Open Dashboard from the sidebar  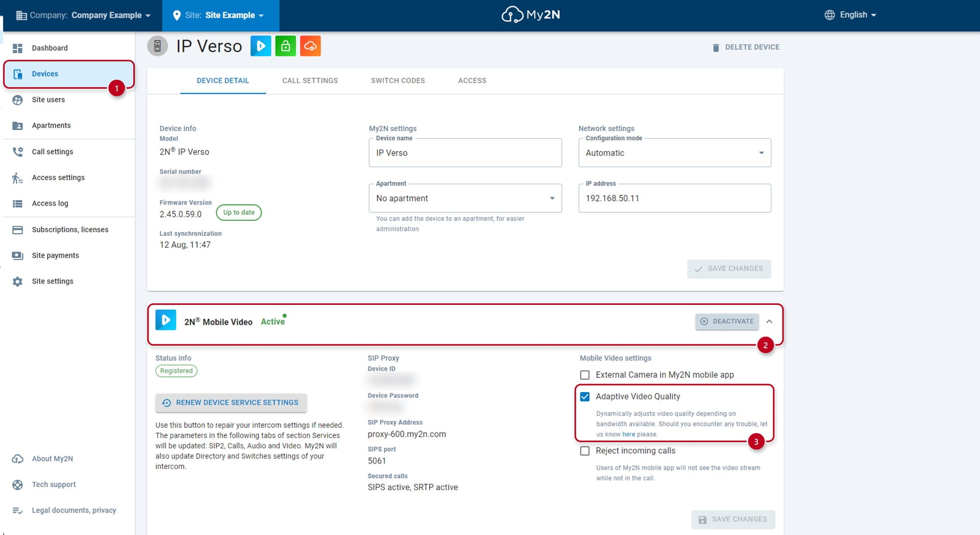(x=68, y=48)
